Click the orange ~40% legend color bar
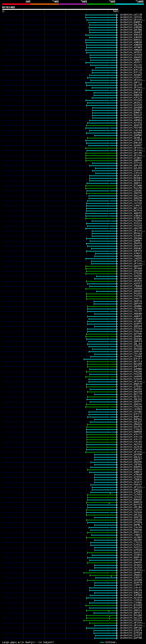This screenshot has height=644, width=146. pos(45,4)
